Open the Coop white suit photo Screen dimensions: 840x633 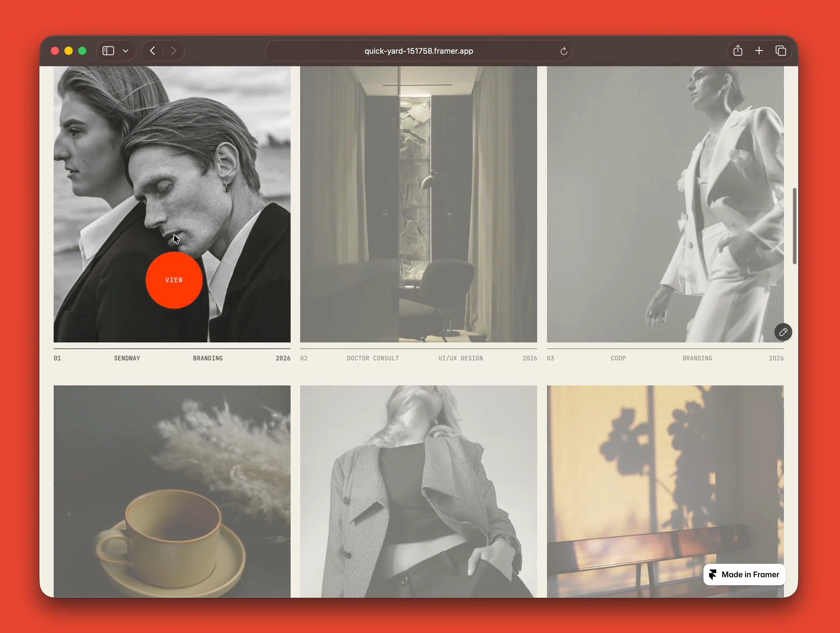coord(665,204)
